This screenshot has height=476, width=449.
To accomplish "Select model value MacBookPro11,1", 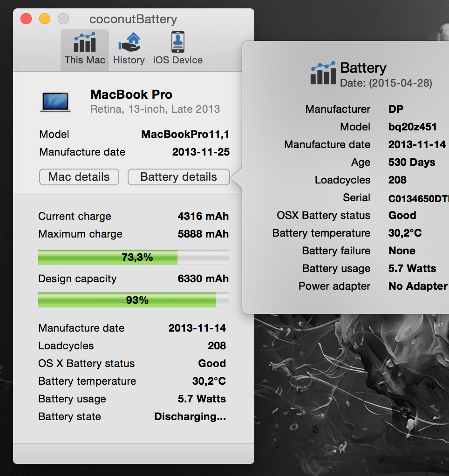I will [185, 134].
